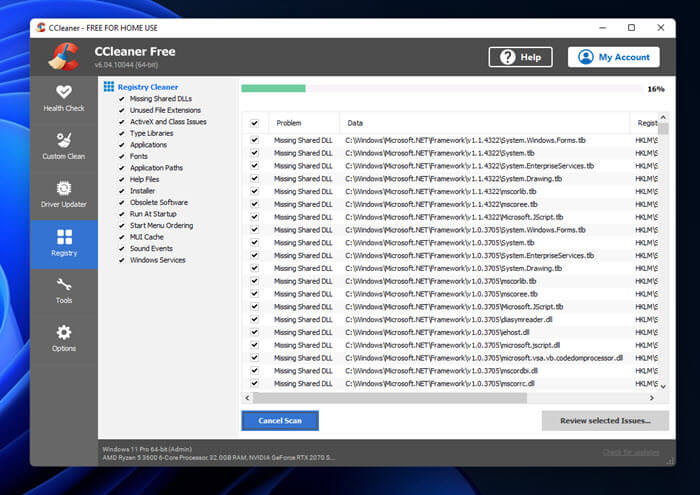This screenshot has height=495, width=700.
Task: Click the Regist column header
Action: pos(644,123)
